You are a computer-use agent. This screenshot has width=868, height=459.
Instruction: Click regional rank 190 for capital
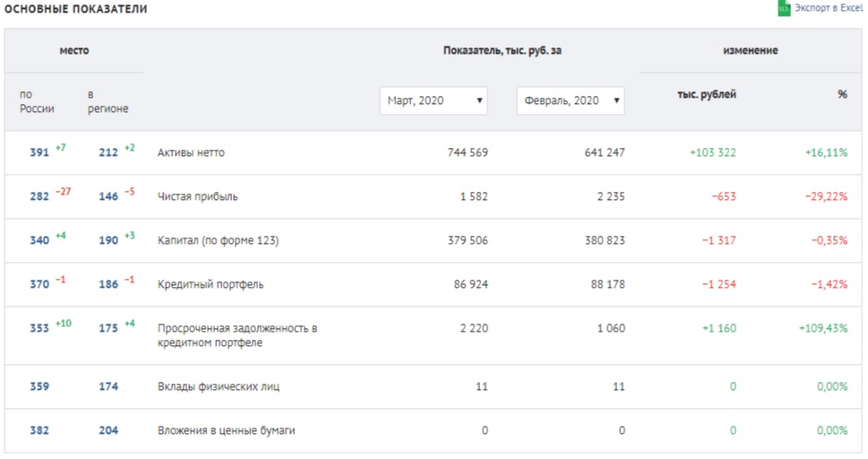pyautogui.click(x=108, y=240)
